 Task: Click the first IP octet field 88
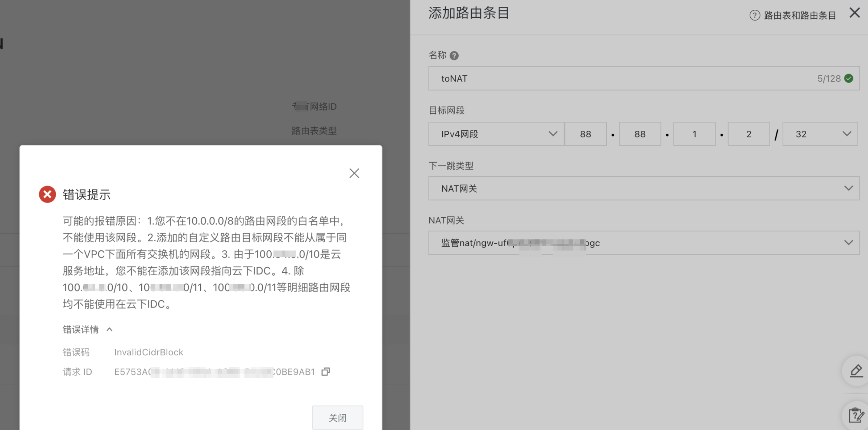(x=585, y=134)
